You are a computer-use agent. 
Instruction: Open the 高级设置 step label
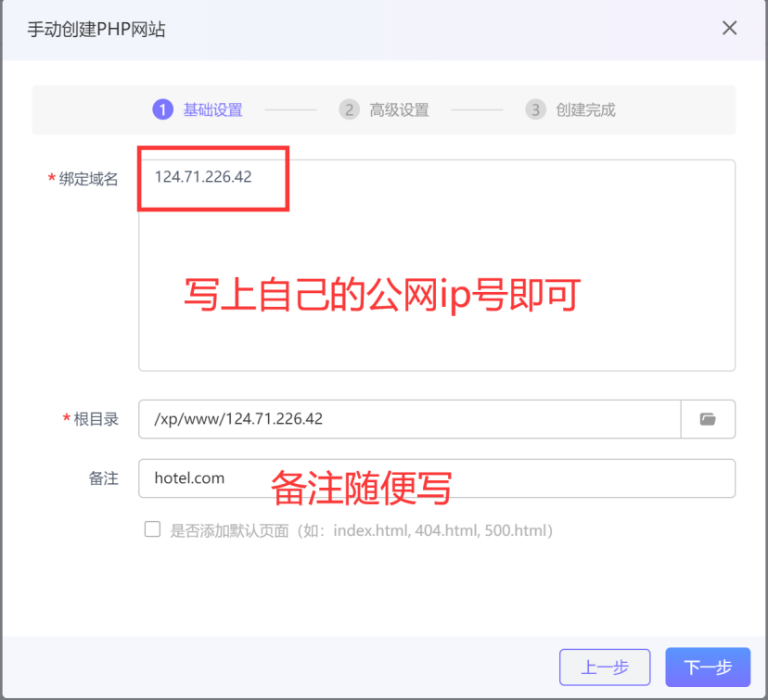399,109
